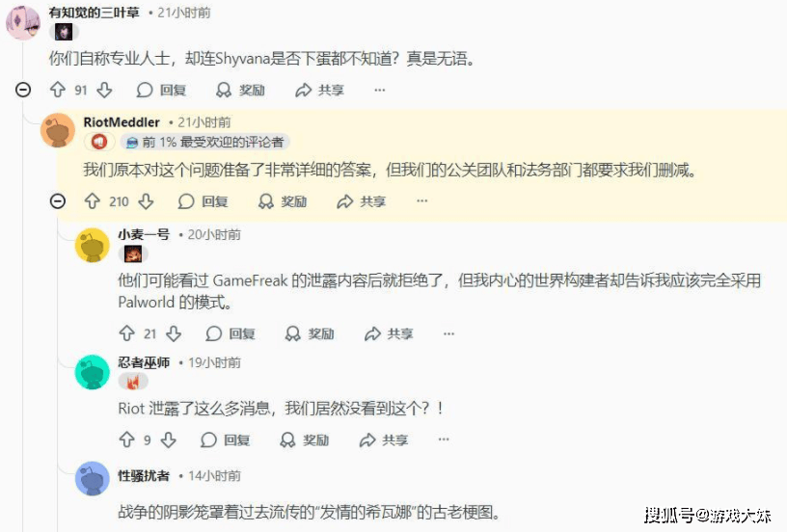Click the 前 1% 最受欢迎的评论者 badge
This screenshot has height=532, width=787.
tap(204, 142)
